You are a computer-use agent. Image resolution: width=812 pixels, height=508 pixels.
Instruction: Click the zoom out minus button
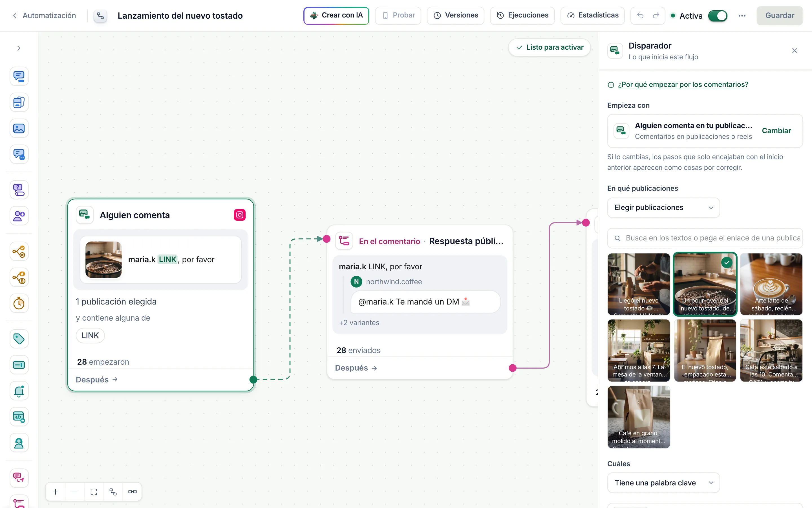pos(75,492)
